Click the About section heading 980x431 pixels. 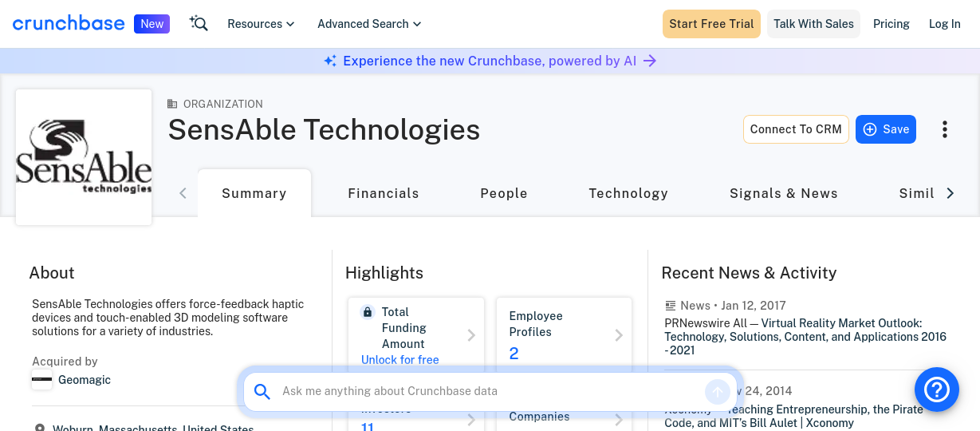click(52, 273)
